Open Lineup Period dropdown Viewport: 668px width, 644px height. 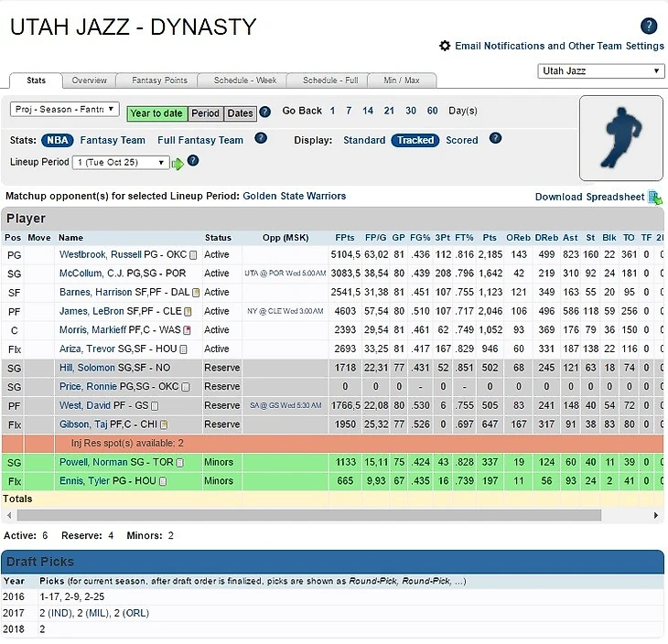(121, 162)
